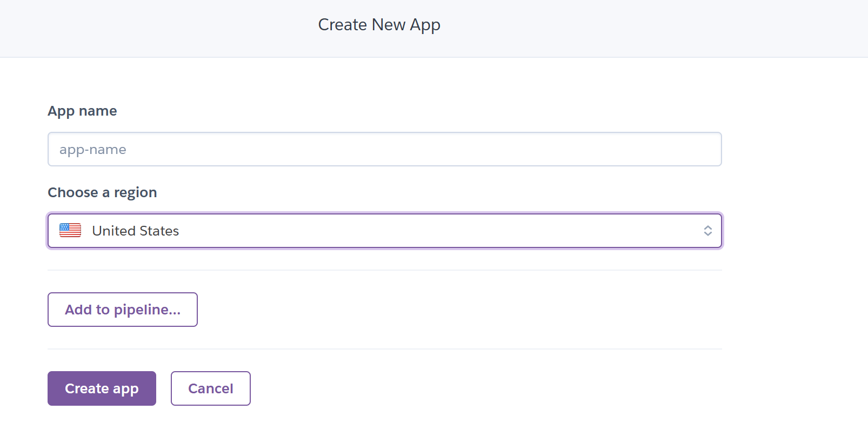Cancel the new app creation
The height and width of the screenshot is (443, 868).
[210, 388]
